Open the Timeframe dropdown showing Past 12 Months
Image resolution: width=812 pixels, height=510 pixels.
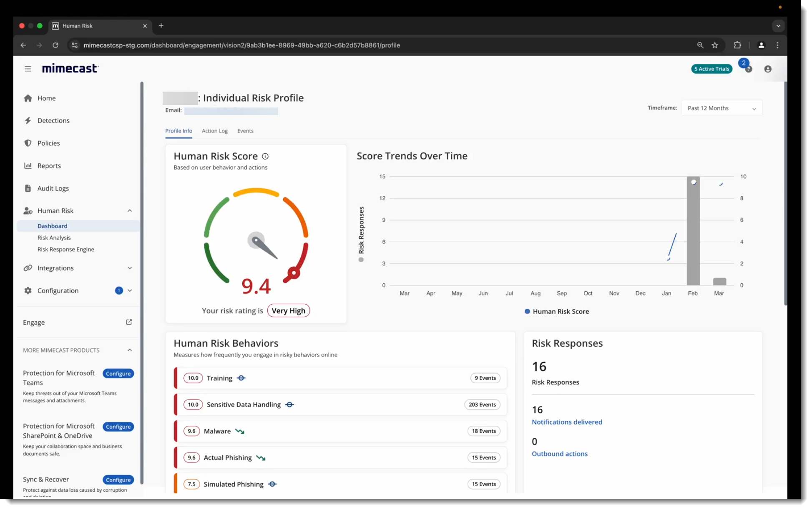(721, 108)
